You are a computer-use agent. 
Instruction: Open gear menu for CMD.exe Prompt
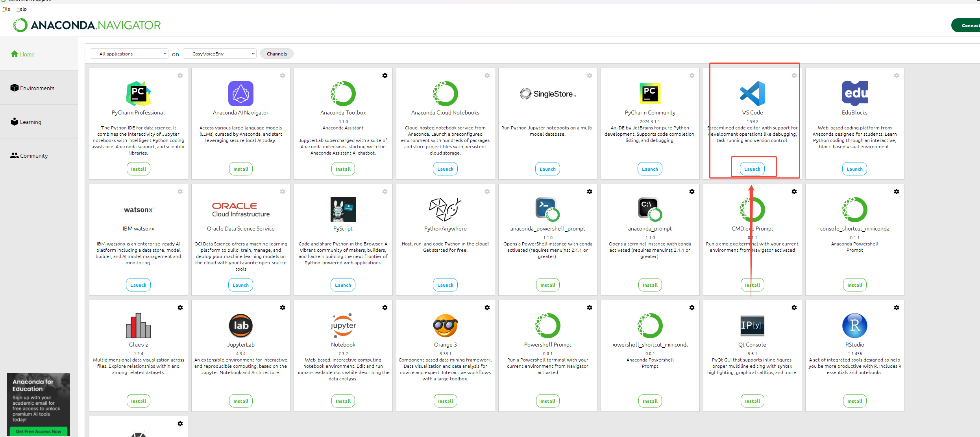(x=794, y=192)
